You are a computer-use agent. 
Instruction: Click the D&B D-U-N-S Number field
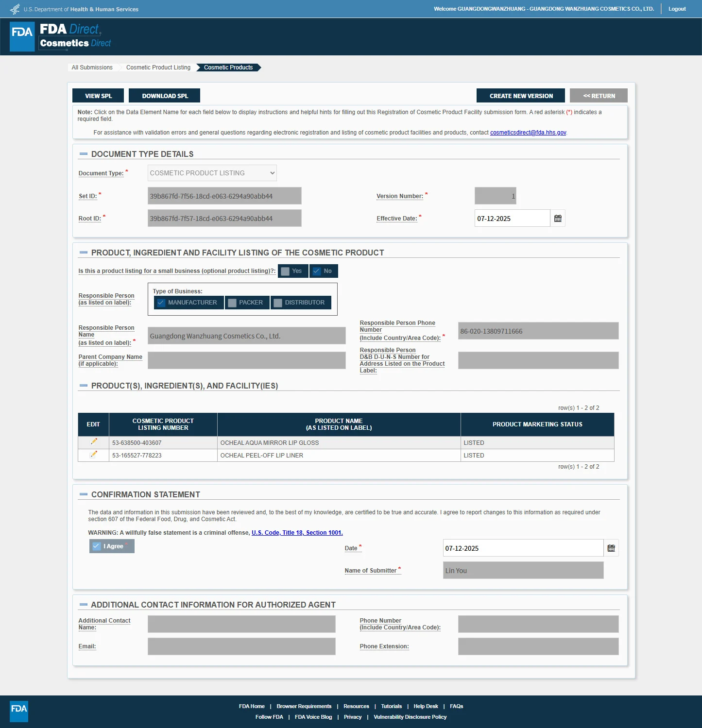(x=538, y=360)
